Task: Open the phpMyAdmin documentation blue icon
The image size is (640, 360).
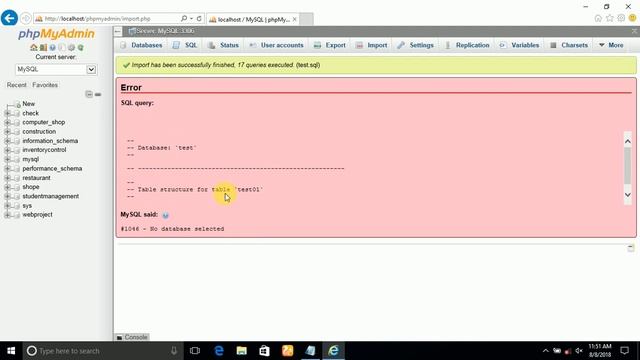Action: pyautogui.click(x=53, y=48)
